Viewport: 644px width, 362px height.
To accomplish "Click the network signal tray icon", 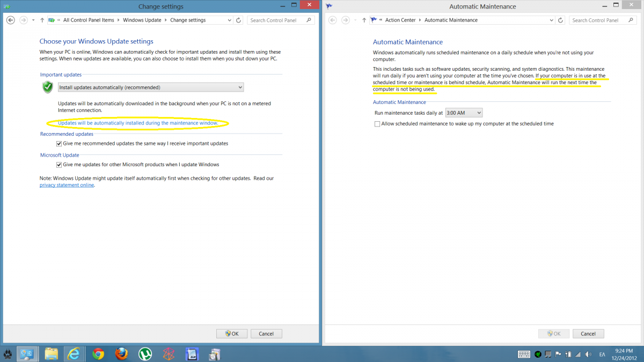I will point(578,354).
